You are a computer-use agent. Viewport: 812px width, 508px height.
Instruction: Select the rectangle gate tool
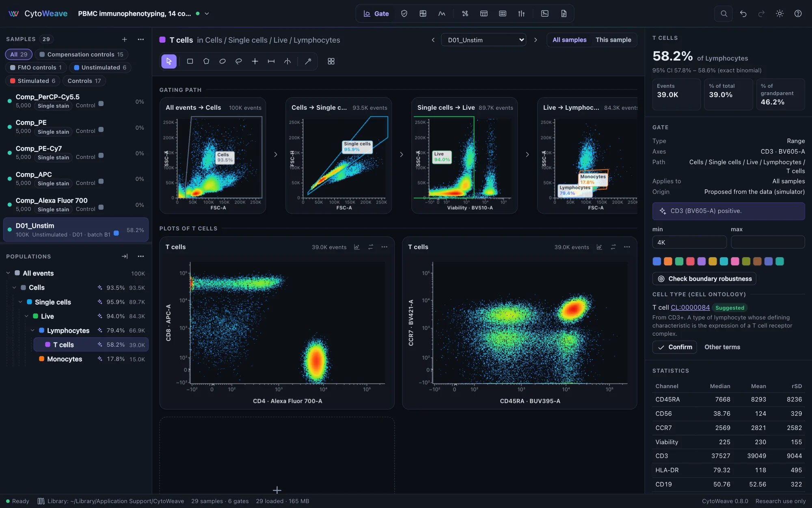pyautogui.click(x=190, y=61)
